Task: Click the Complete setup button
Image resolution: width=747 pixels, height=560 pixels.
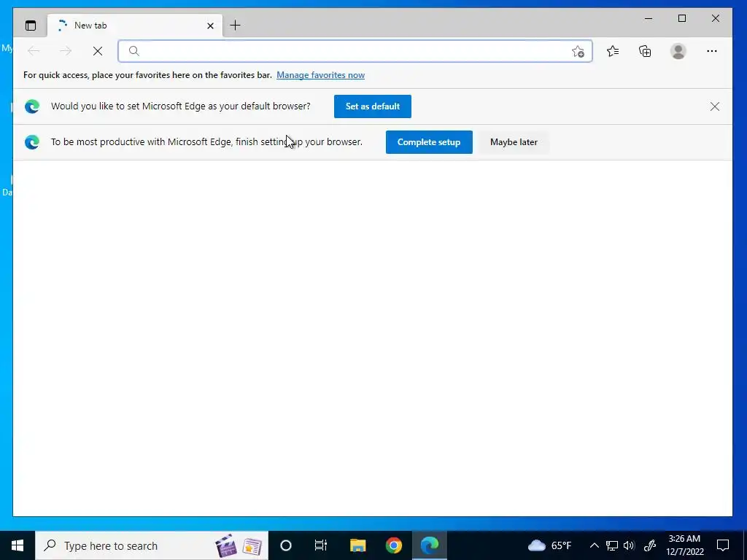Action: click(x=429, y=142)
